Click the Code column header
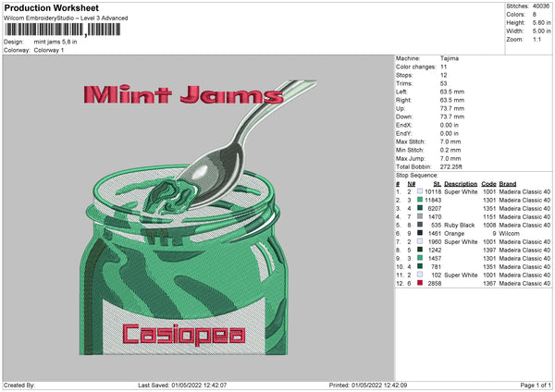This screenshot has width=555, height=392. pos(488,184)
